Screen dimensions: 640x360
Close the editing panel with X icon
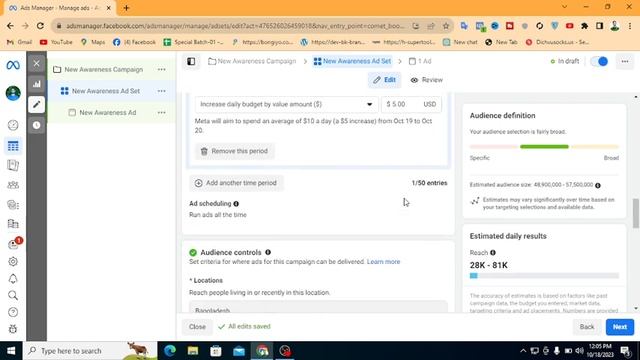36,63
